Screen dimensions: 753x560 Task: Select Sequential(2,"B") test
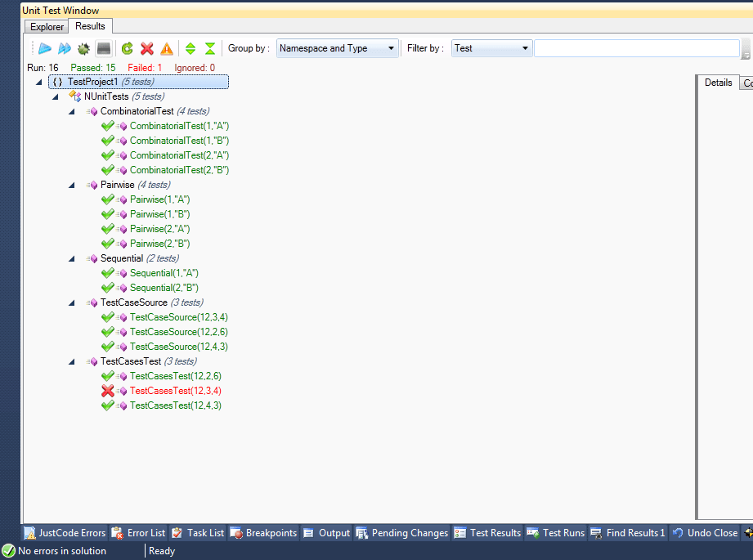(164, 288)
